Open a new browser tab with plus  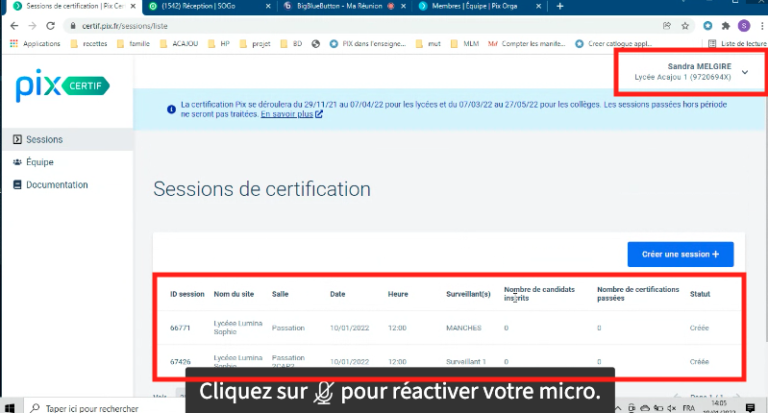[560, 6]
